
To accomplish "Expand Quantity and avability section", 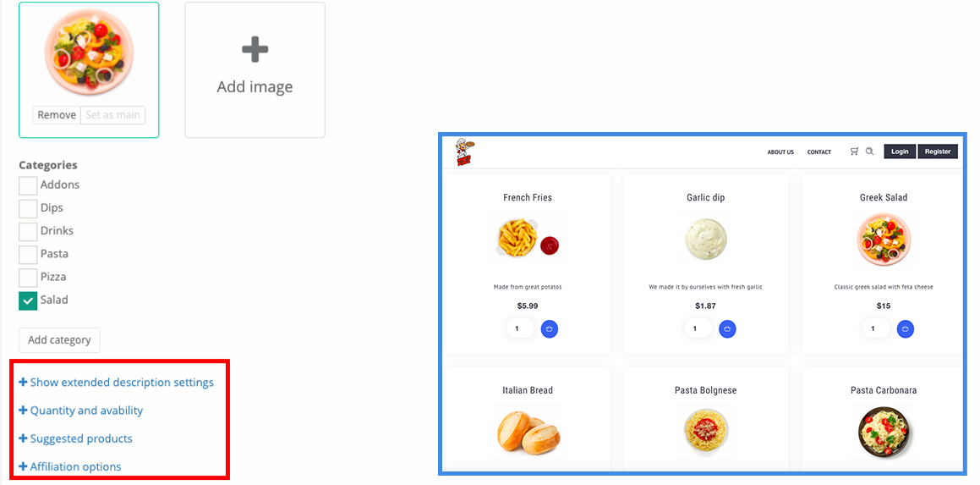I will click(81, 410).
